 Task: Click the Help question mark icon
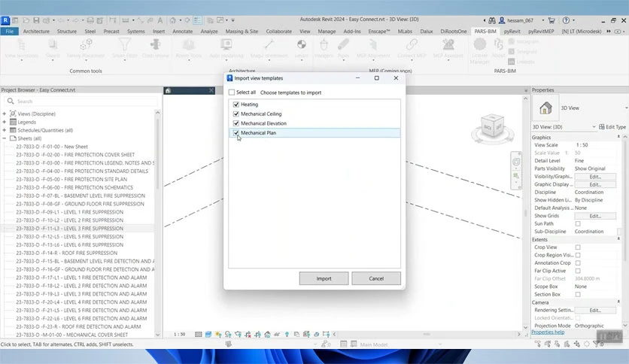[x=566, y=20]
